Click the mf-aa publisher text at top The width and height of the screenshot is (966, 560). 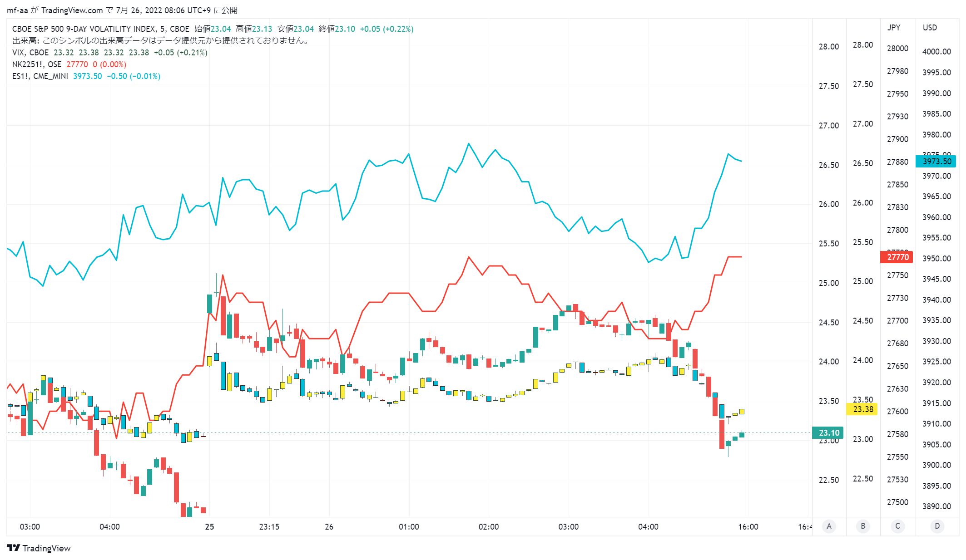pyautogui.click(x=17, y=10)
